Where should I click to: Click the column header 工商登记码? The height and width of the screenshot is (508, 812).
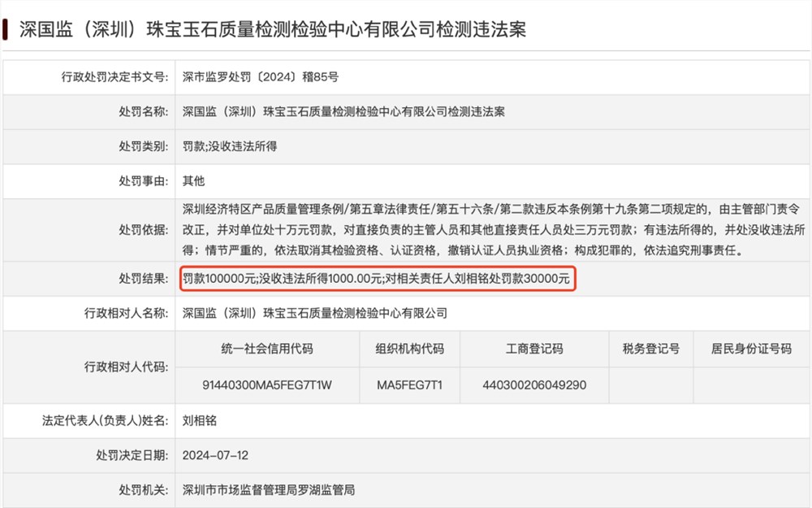(534, 350)
